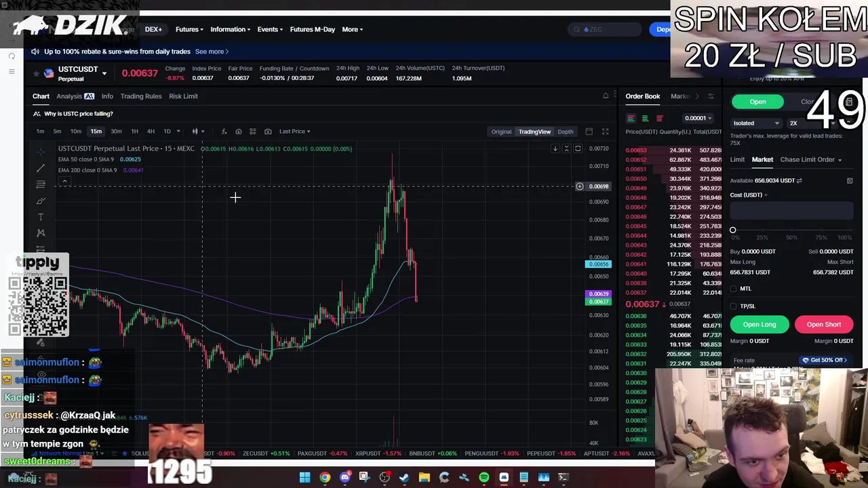868x488 pixels.
Task: Open the See more rebate link
Action: [x=212, y=52]
